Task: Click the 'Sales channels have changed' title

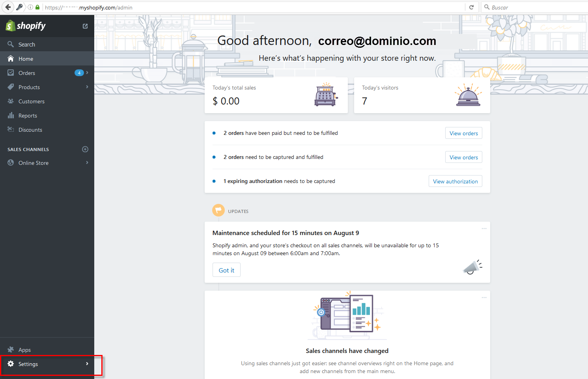Action: (347, 351)
